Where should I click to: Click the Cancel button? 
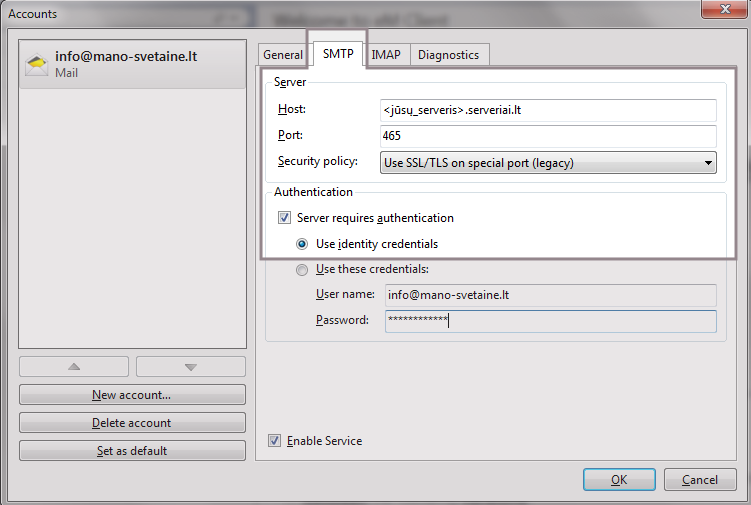click(700, 480)
